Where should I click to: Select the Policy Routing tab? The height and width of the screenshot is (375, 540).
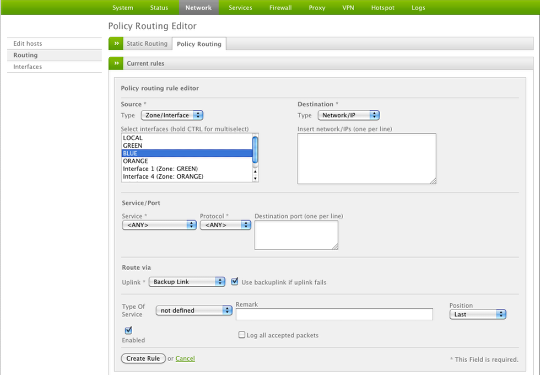pyautogui.click(x=199, y=44)
